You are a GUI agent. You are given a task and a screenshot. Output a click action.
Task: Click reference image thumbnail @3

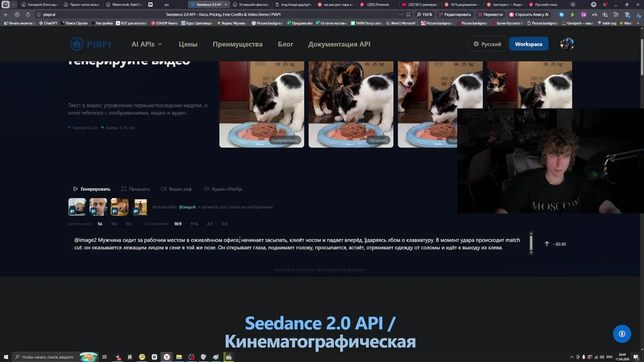[119, 207]
